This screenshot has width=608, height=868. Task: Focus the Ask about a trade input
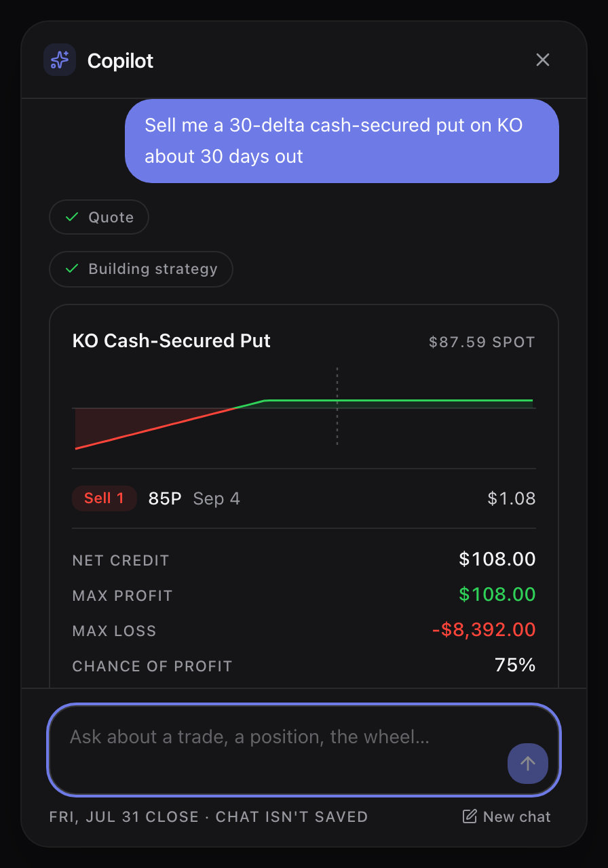304,749
